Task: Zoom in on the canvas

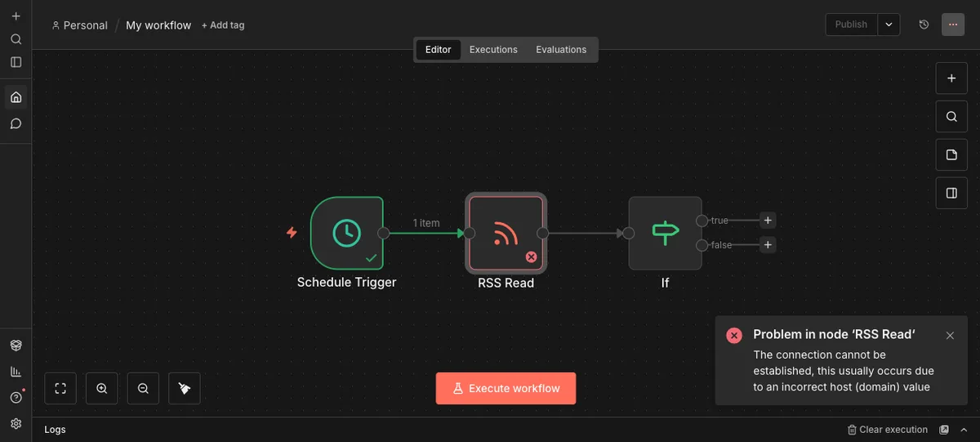Action: tap(102, 389)
